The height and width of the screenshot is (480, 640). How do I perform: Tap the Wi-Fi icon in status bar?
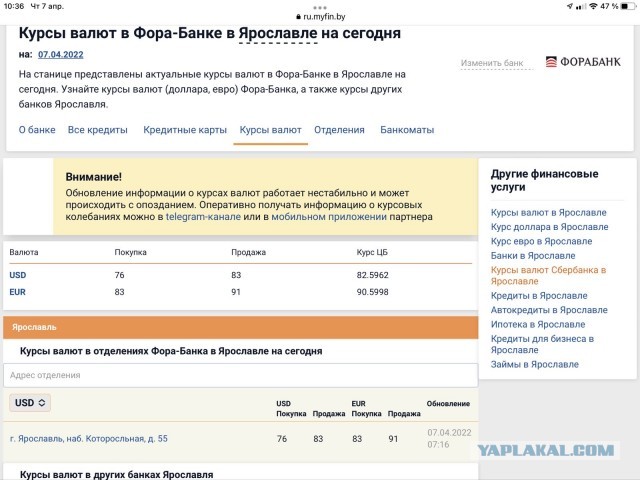pyautogui.click(x=593, y=6)
